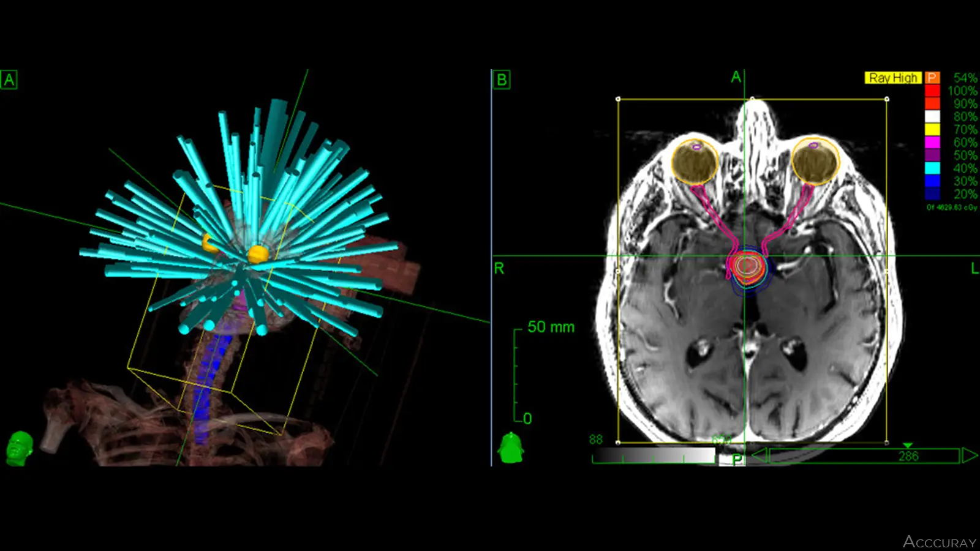Click the orange P prescription dose marker

click(x=932, y=78)
